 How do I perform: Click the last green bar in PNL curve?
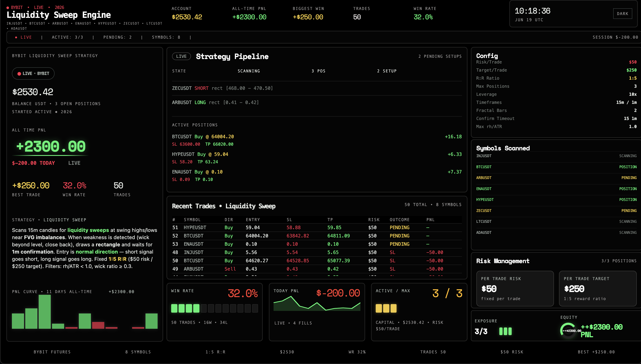[x=151, y=321]
